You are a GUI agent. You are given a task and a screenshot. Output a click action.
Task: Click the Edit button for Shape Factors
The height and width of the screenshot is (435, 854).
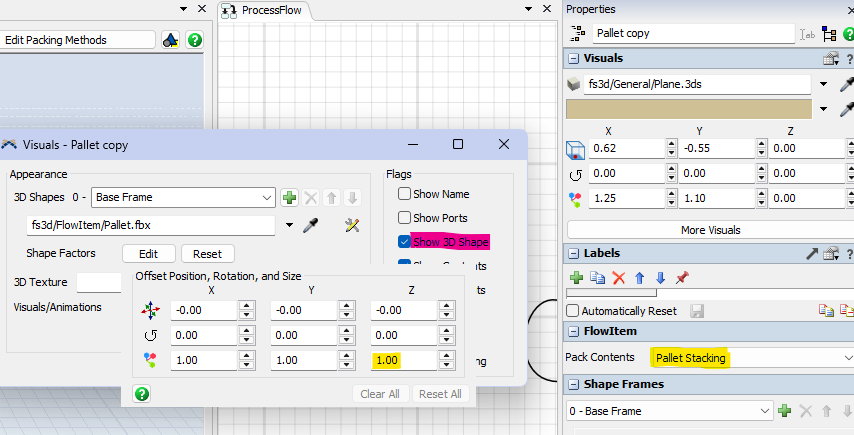148,253
